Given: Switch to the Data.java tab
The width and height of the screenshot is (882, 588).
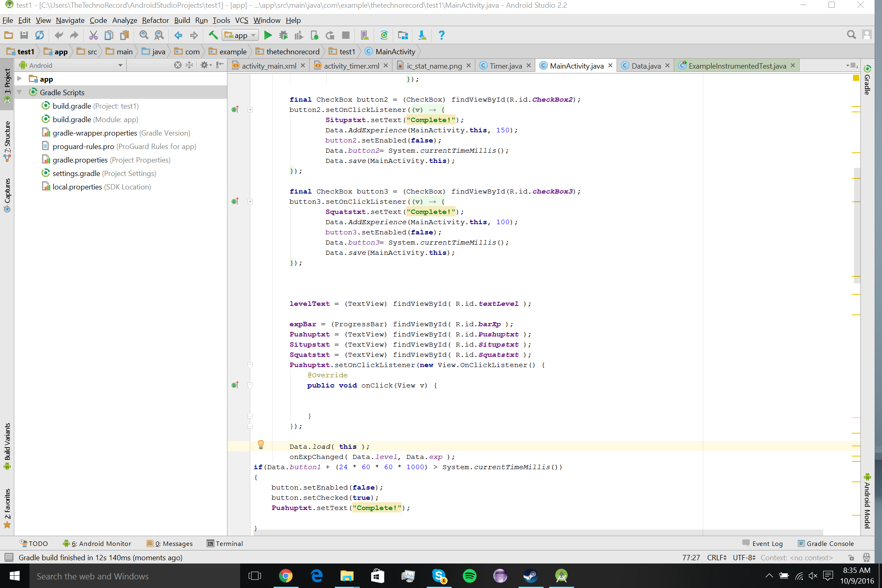Looking at the screenshot, I should tap(646, 66).
